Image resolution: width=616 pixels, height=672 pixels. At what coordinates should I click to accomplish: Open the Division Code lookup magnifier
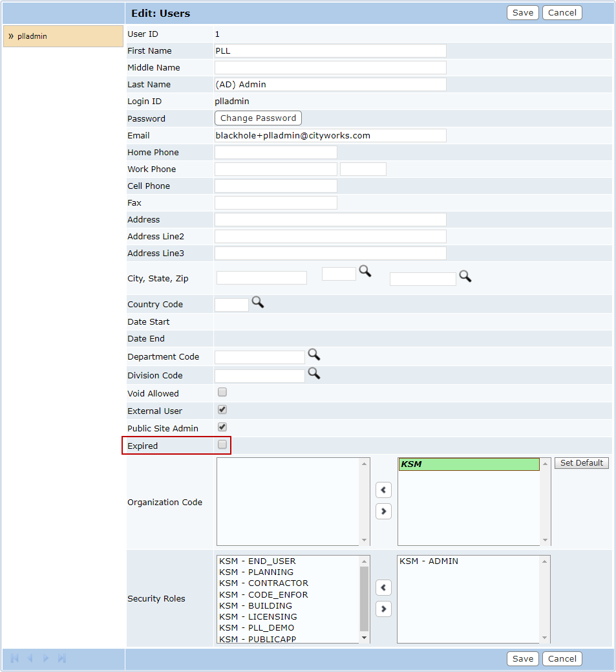pyautogui.click(x=313, y=373)
